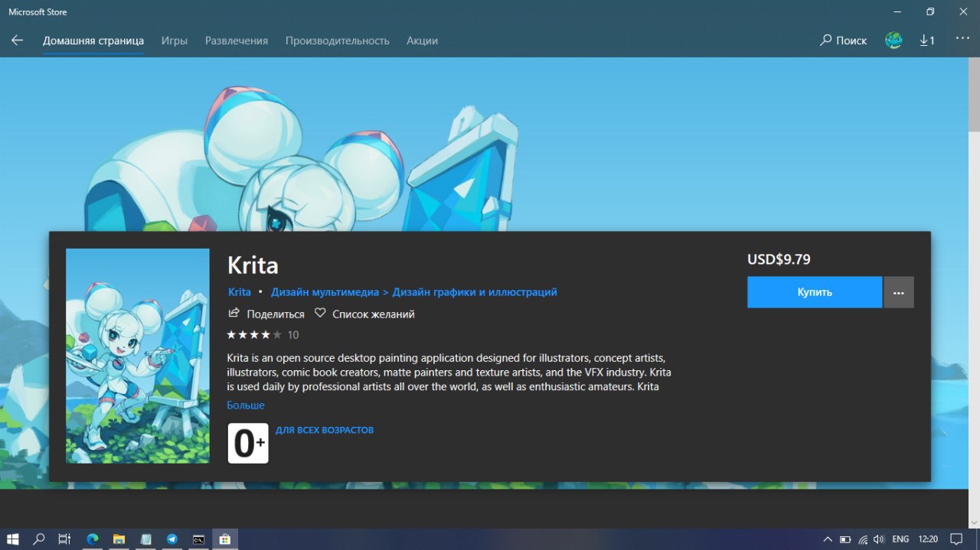Open Дизайн графики и иллюстраций link
The height and width of the screenshot is (550, 980).
click(x=475, y=292)
